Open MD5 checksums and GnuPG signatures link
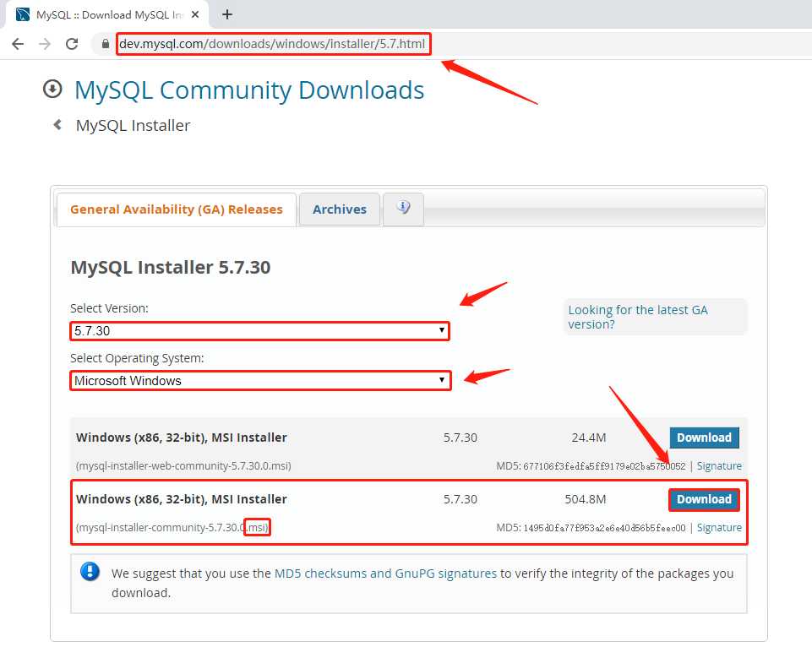This screenshot has height=647, width=812. point(385,574)
